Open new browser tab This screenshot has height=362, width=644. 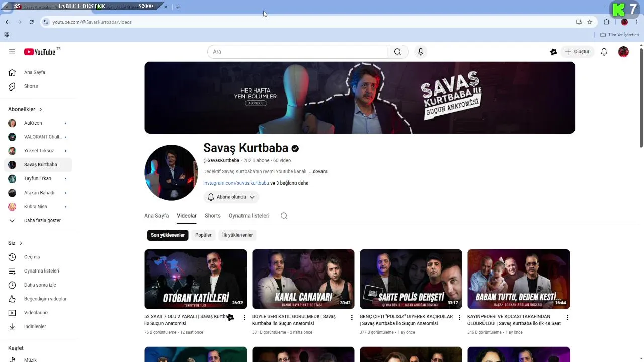point(178,7)
